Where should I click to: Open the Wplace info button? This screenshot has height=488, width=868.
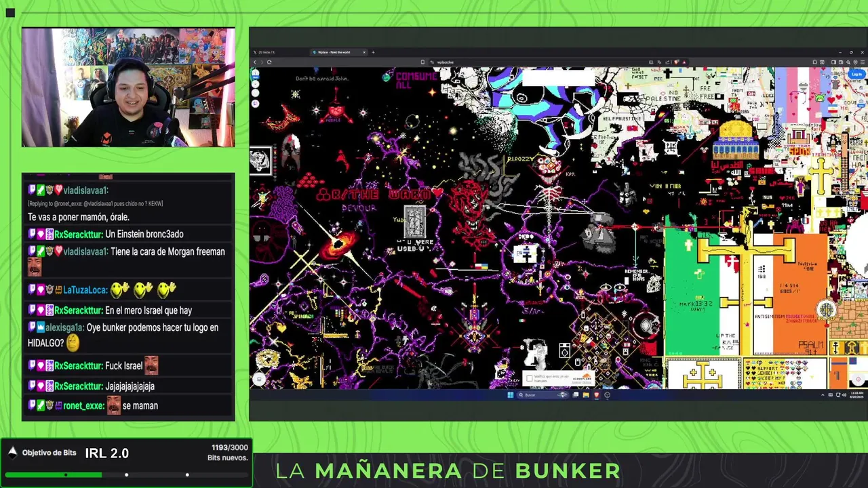256,73
